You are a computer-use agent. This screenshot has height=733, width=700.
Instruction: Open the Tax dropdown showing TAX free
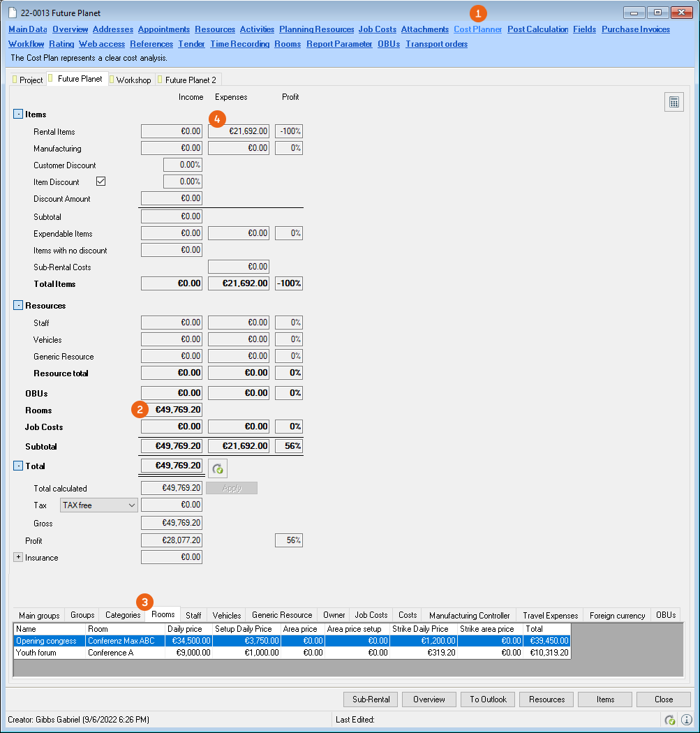pyautogui.click(x=99, y=505)
